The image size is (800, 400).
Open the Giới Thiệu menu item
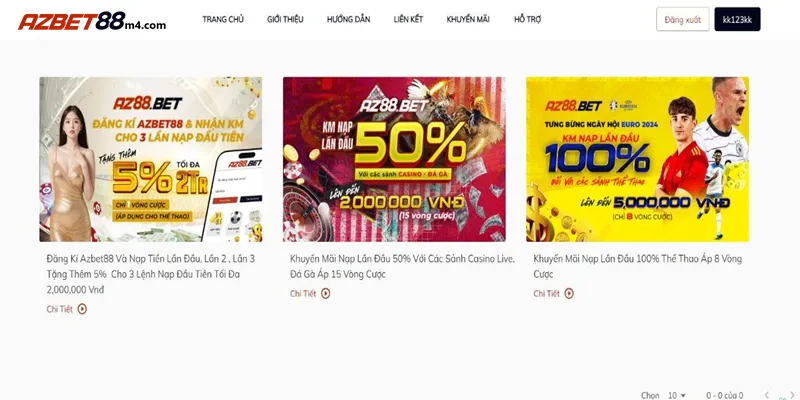[x=285, y=19]
